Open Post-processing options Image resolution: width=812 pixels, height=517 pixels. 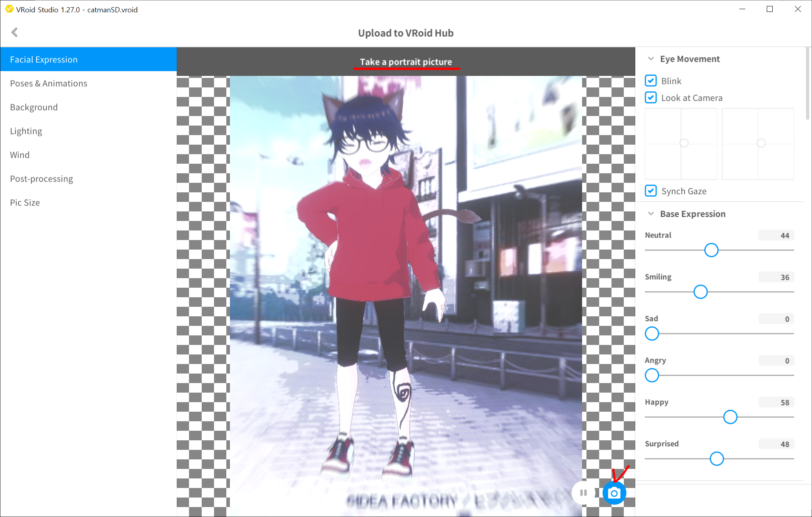(41, 179)
